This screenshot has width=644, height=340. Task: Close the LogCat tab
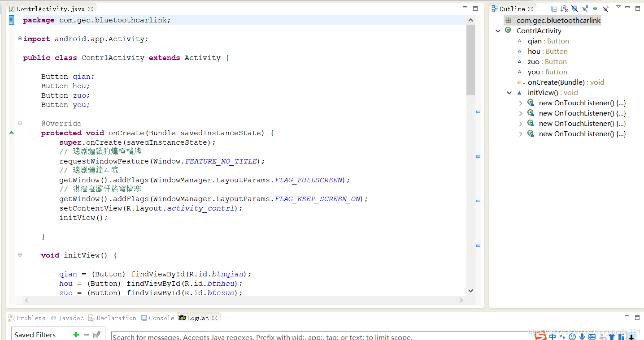pos(214,318)
